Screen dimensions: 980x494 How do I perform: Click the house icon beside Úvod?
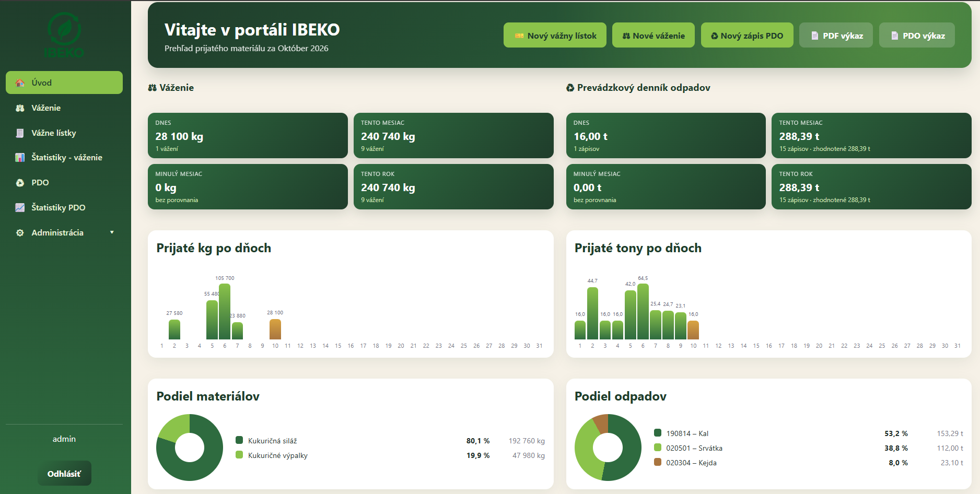[20, 83]
